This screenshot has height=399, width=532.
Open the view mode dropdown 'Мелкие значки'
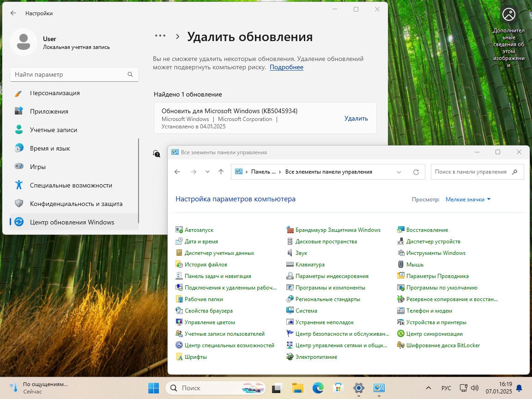point(468,199)
